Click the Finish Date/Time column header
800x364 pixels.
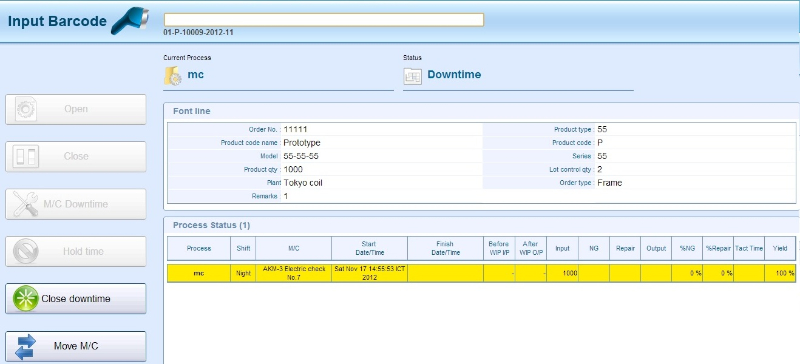pos(445,249)
